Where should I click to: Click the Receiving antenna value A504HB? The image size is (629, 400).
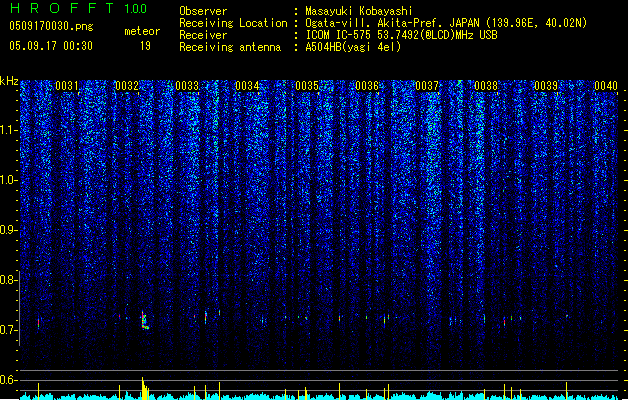coord(353,47)
